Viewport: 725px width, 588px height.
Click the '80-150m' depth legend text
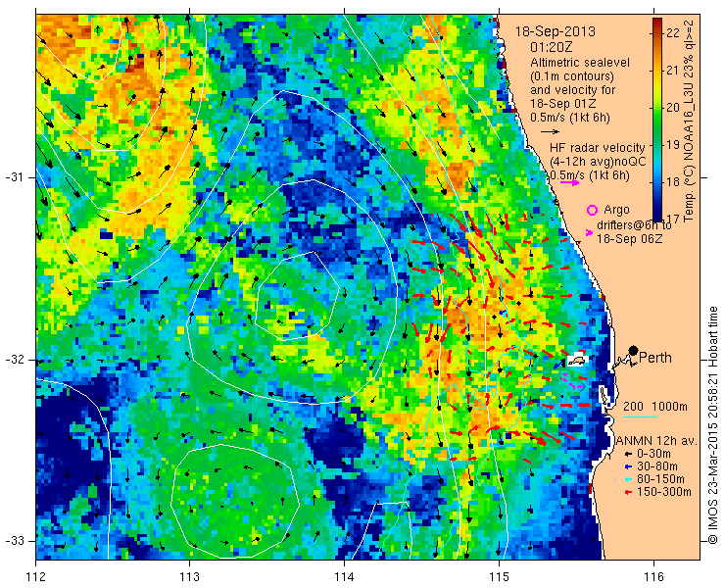[x=660, y=479]
